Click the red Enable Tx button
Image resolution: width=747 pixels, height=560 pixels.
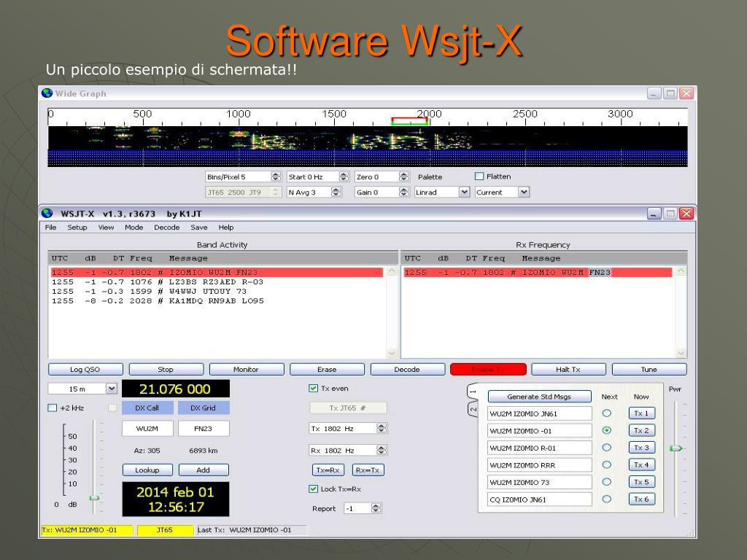pos(488,369)
